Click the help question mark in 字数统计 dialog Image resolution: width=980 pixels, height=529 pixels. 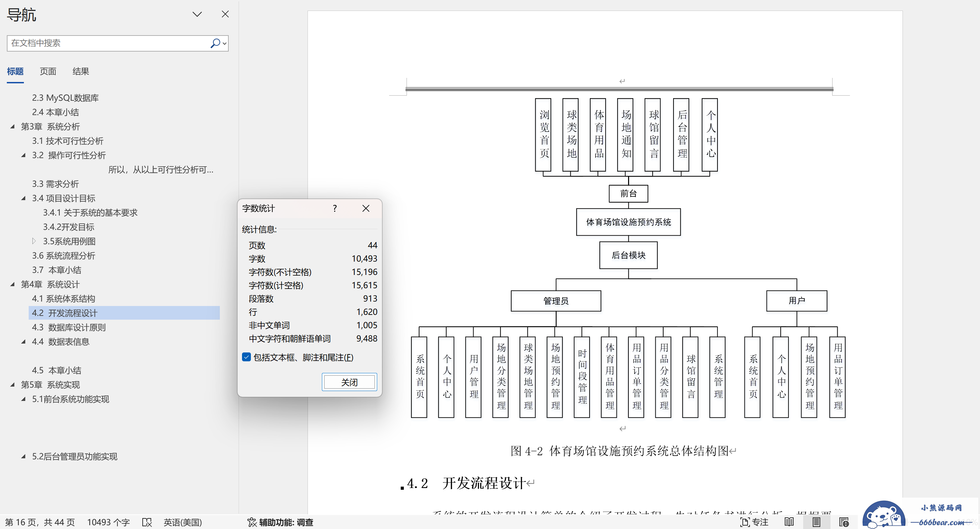[x=335, y=209]
